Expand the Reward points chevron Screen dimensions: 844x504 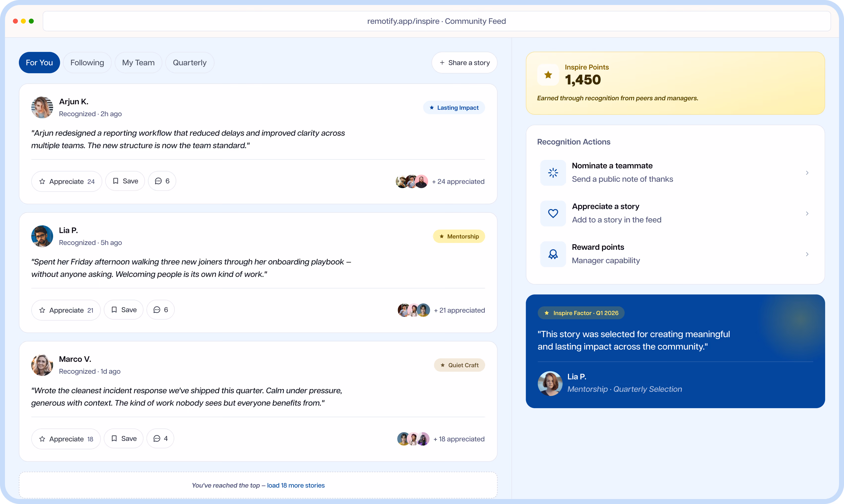pos(807,254)
